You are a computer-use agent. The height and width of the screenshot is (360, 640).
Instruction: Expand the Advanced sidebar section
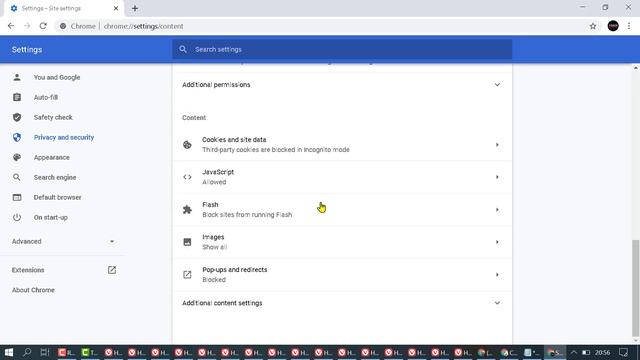coord(63,241)
